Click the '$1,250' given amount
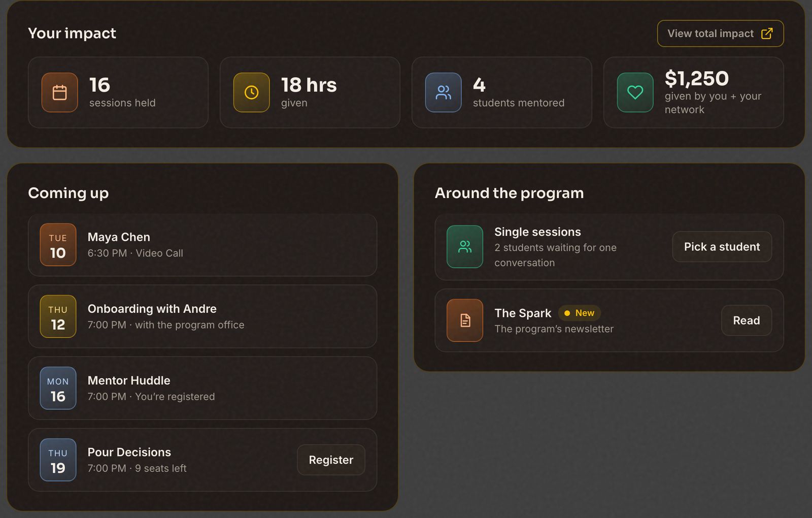Viewport: 812px width, 518px height. (x=697, y=78)
